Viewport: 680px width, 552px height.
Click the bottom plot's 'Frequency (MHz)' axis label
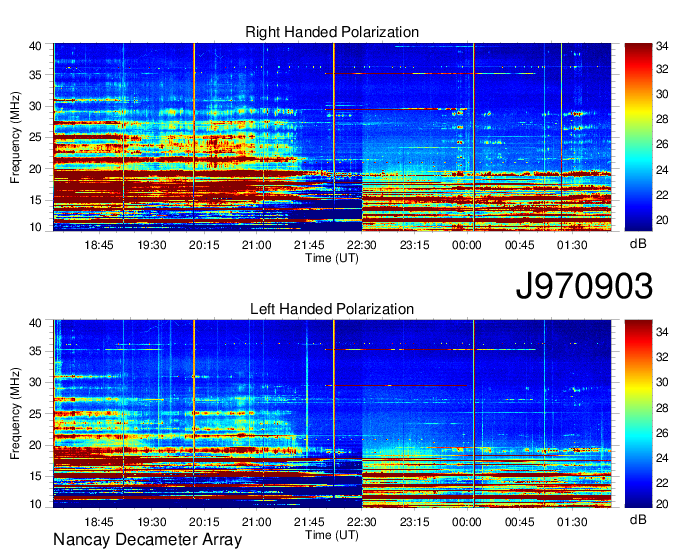coord(15,414)
